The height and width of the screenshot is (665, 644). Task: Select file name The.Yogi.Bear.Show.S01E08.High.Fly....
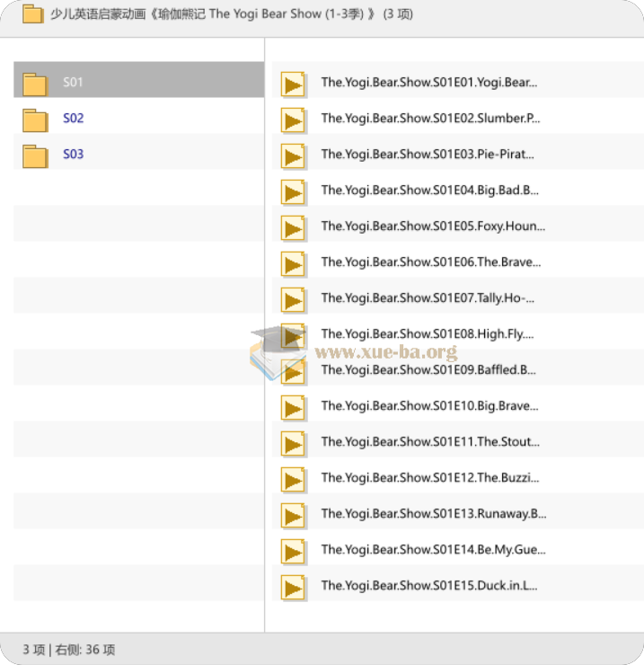pyautogui.click(x=428, y=334)
